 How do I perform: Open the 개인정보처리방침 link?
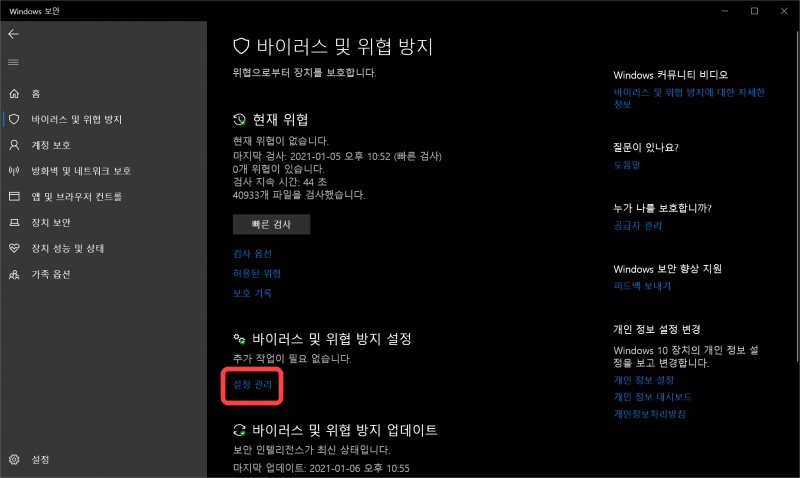pos(649,414)
